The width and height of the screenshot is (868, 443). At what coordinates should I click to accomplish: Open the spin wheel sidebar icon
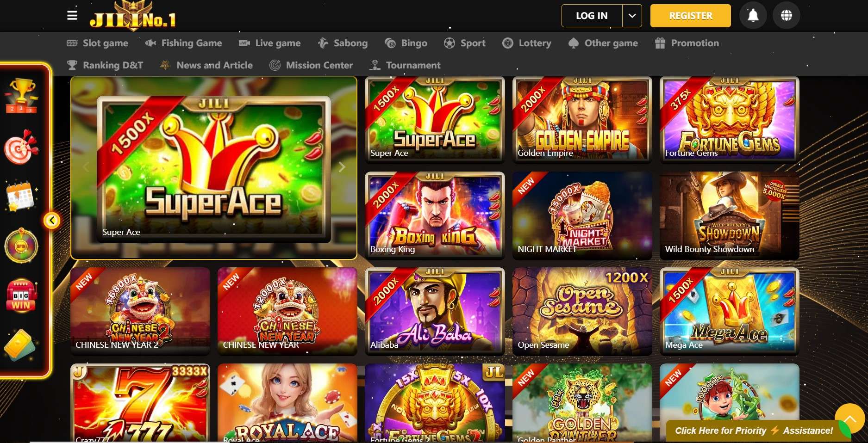tap(21, 246)
